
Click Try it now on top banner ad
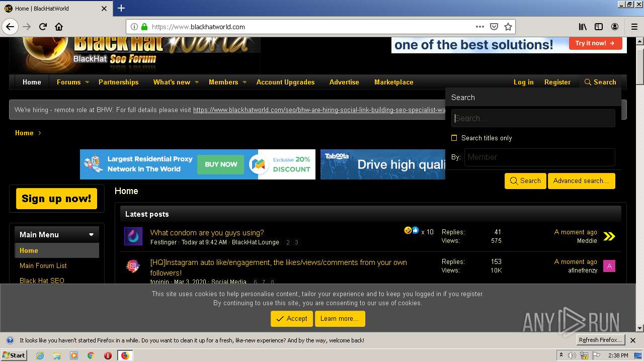595,43
